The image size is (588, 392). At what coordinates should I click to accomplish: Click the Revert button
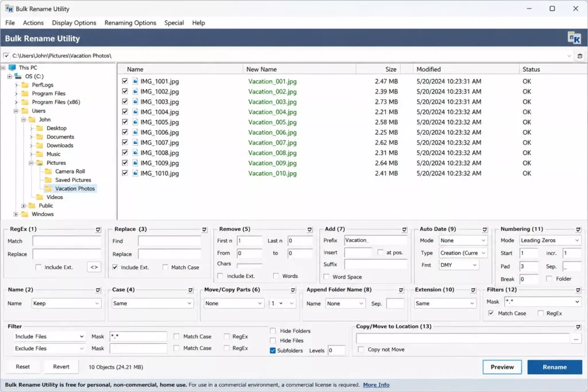tap(61, 367)
